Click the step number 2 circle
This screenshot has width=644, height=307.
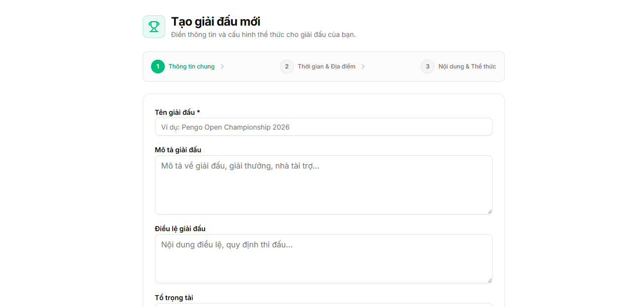287,67
